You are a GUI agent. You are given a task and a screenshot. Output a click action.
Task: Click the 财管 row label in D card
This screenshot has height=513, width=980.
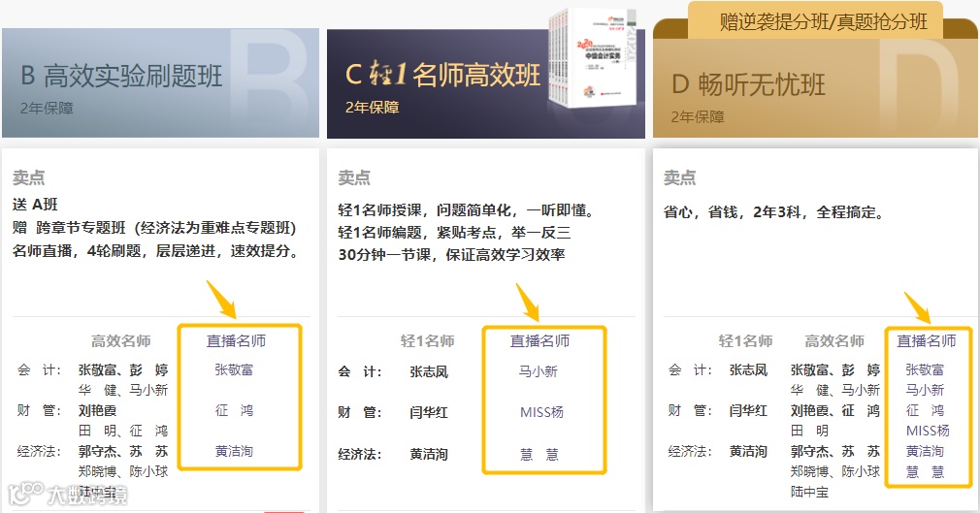point(690,410)
